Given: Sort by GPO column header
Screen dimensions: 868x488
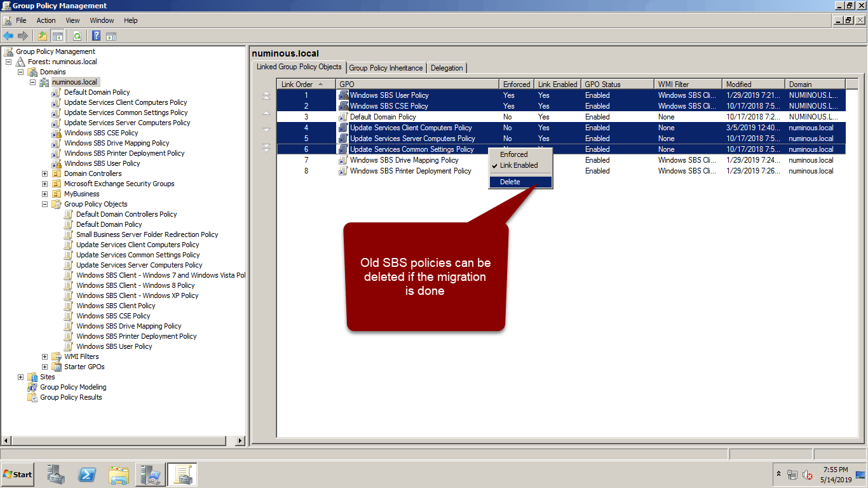Looking at the screenshot, I should [417, 84].
